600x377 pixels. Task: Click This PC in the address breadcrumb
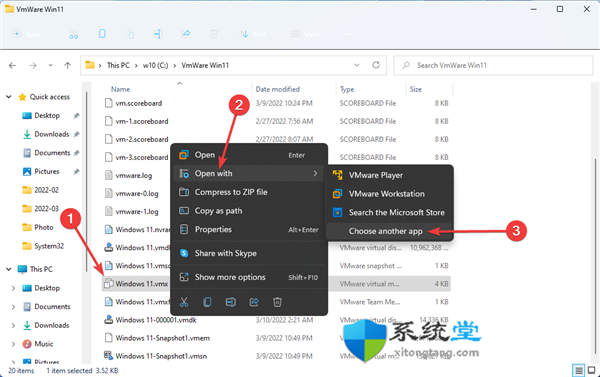(118, 65)
